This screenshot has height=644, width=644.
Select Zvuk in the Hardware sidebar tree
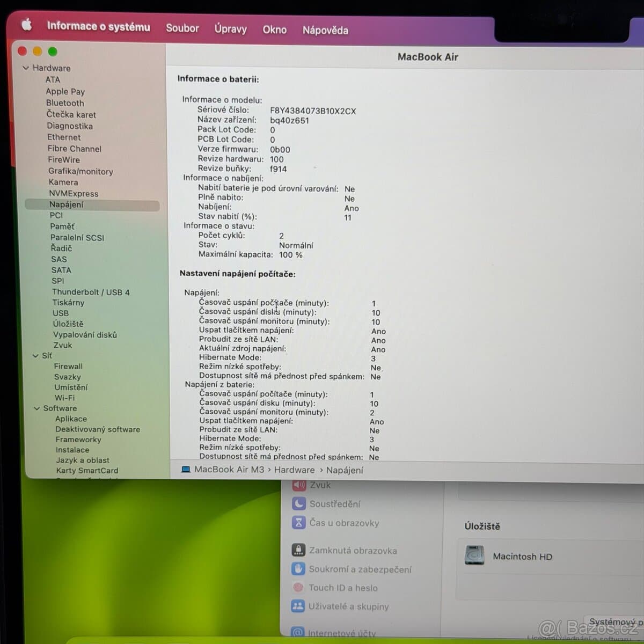tap(63, 346)
